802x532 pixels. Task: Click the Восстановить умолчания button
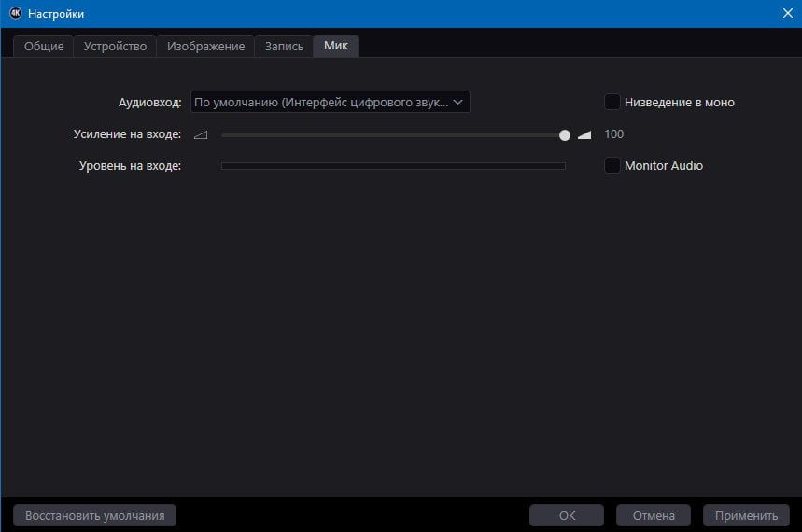coord(94,515)
